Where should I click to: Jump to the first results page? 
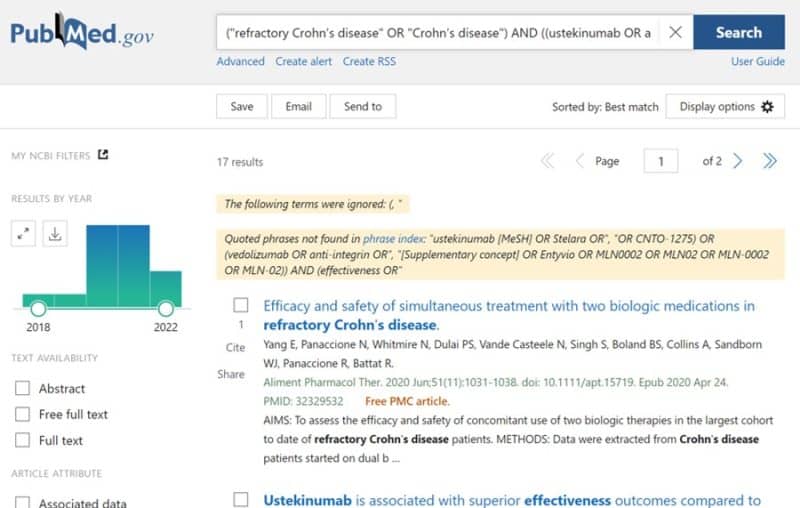pyautogui.click(x=547, y=161)
